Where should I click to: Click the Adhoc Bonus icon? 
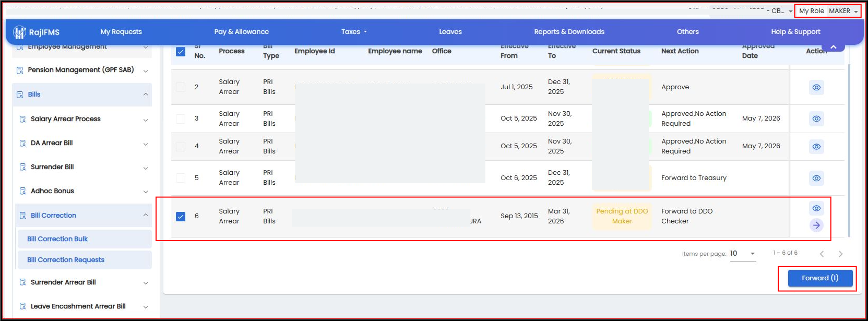pos(22,191)
